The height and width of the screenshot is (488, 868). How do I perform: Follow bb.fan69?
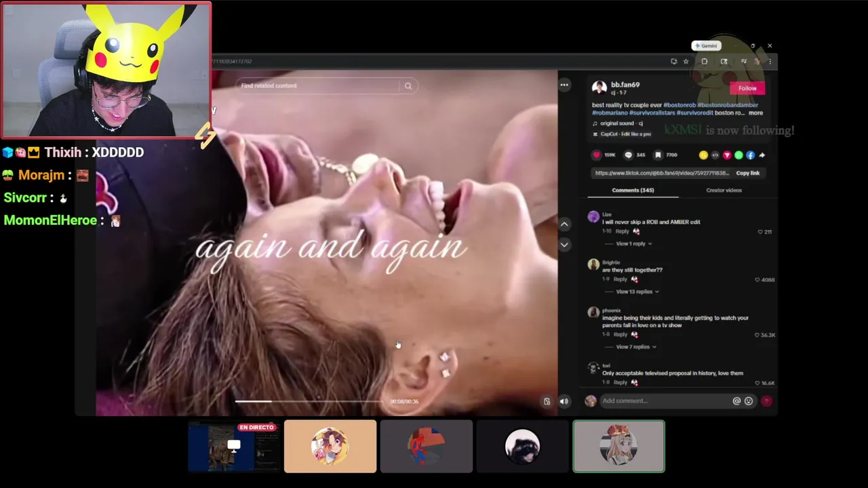pos(747,88)
